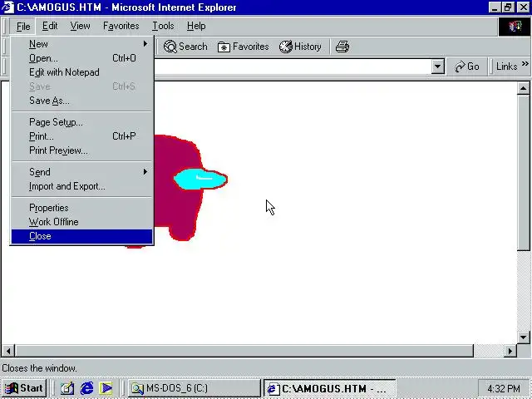Open the Help menu
The height and width of the screenshot is (399, 532).
(x=196, y=26)
